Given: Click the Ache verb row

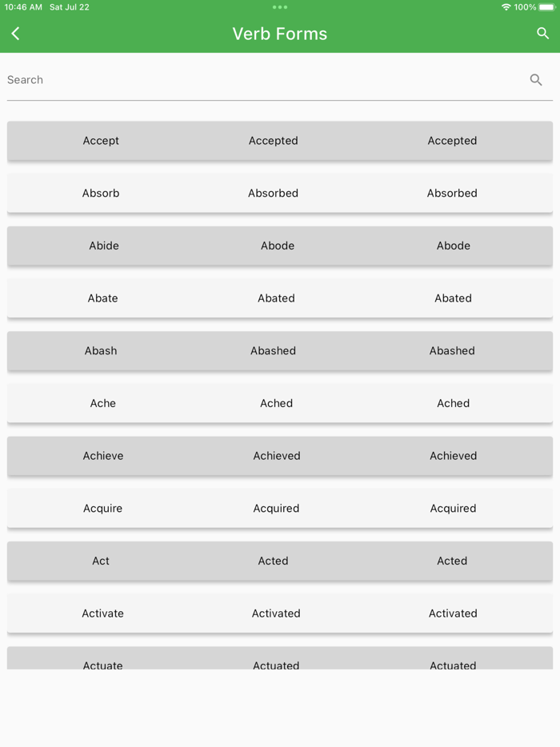Looking at the screenshot, I should click(x=279, y=403).
